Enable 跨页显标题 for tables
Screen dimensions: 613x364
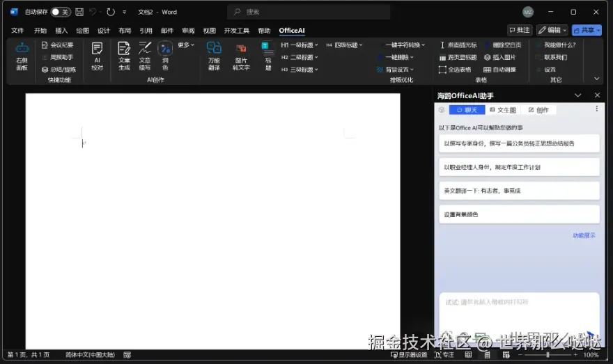point(458,57)
